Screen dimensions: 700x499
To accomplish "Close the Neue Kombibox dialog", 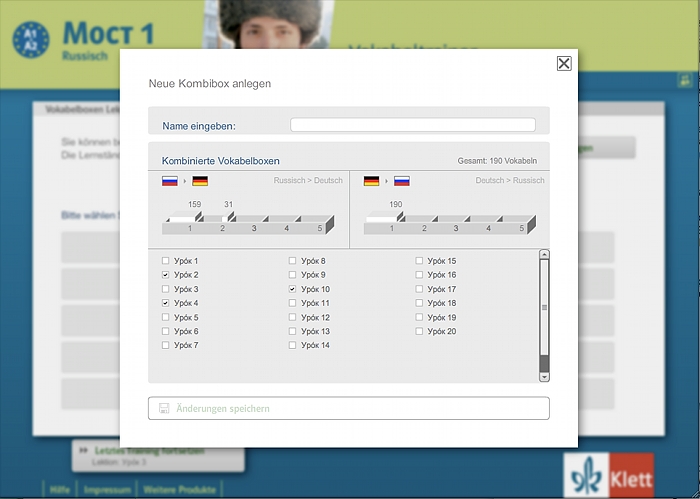I will (564, 63).
